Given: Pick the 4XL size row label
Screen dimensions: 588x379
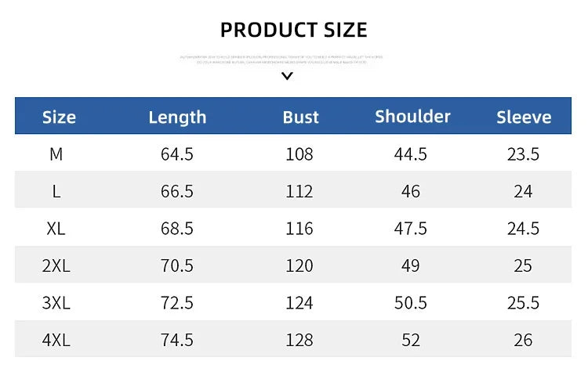Looking at the screenshot, I should 56,340.
